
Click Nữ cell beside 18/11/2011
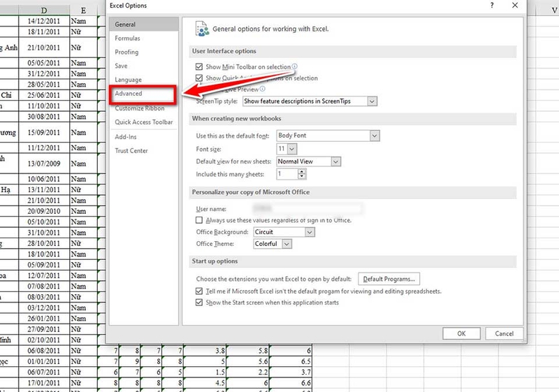click(x=83, y=31)
